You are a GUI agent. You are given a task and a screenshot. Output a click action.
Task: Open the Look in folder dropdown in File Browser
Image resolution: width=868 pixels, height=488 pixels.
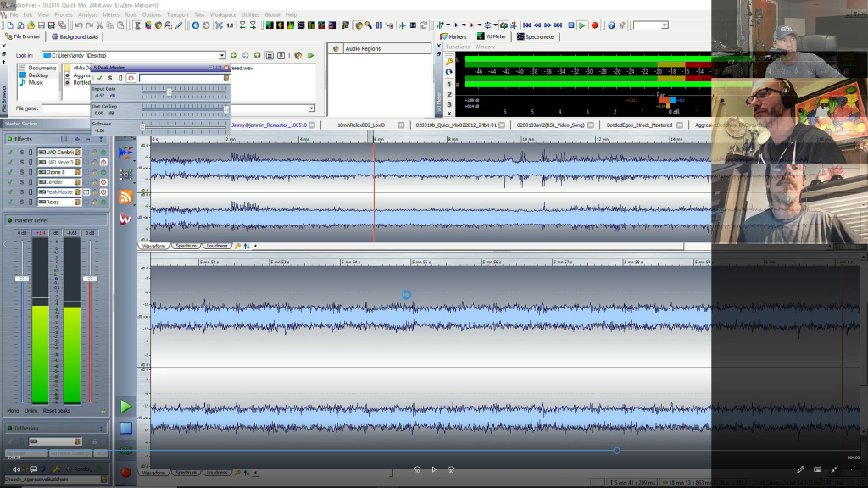222,56
